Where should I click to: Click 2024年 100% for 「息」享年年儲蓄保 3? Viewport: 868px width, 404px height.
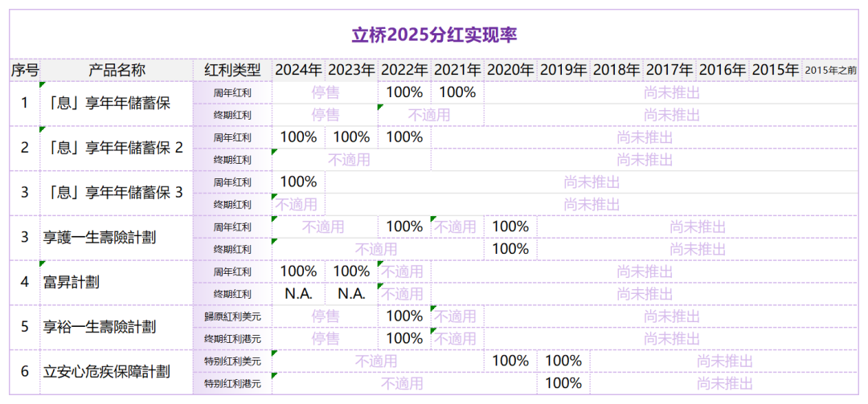coord(298,182)
